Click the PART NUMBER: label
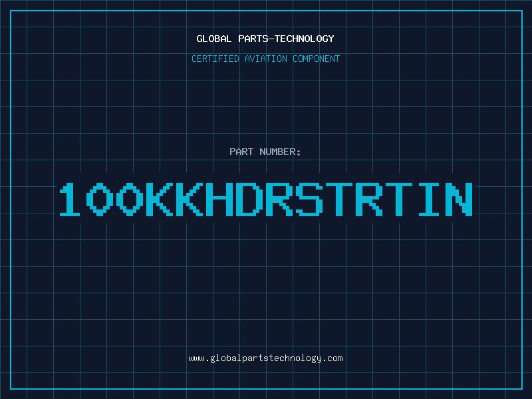Image resolution: width=532 pixels, height=399 pixels. tap(265, 152)
